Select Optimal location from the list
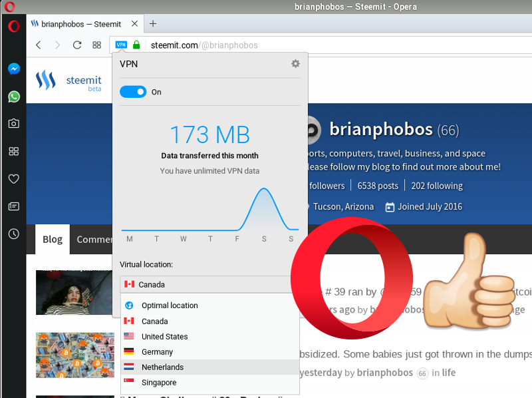532x398 pixels. (170, 305)
